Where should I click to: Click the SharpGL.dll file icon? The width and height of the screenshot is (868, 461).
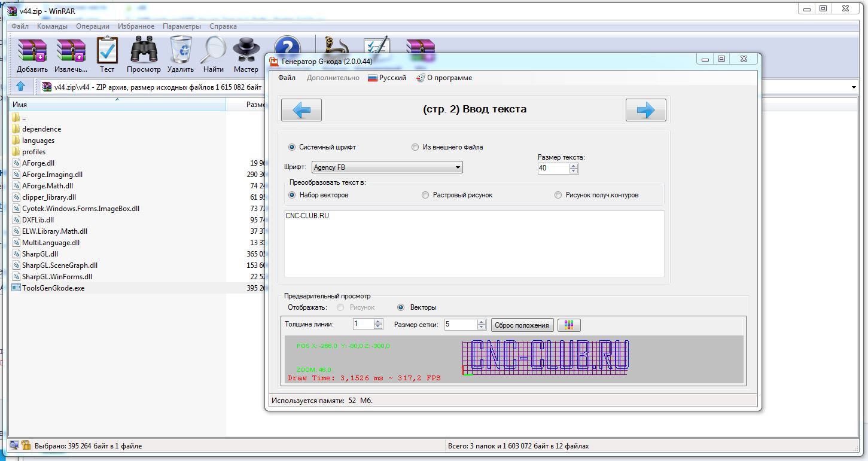pyautogui.click(x=16, y=254)
